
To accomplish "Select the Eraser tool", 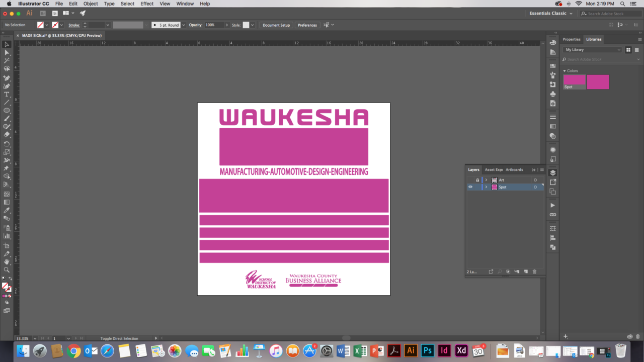I will pos(7,135).
